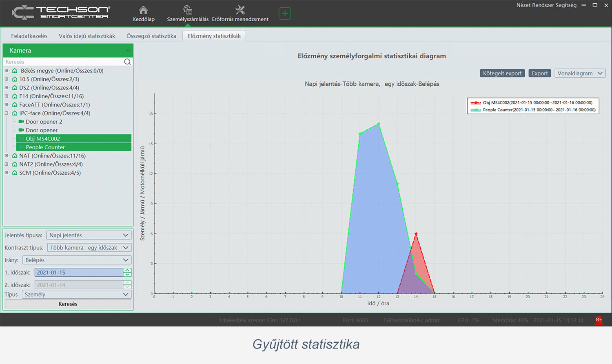Open Erőforrás menedzsment tools icon
The height and width of the screenshot is (364, 612).
[x=240, y=11]
